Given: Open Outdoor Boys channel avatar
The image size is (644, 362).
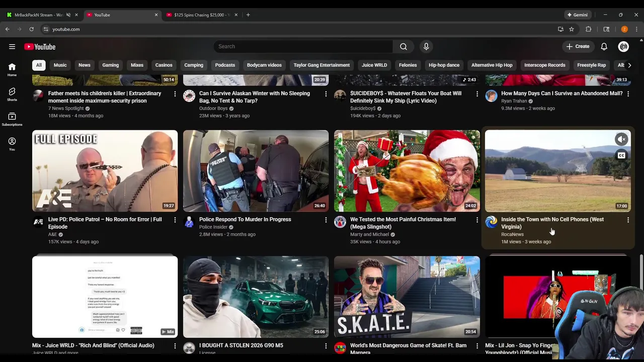Looking at the screenshot, I should pyautogui.click(x=189, y=96).
